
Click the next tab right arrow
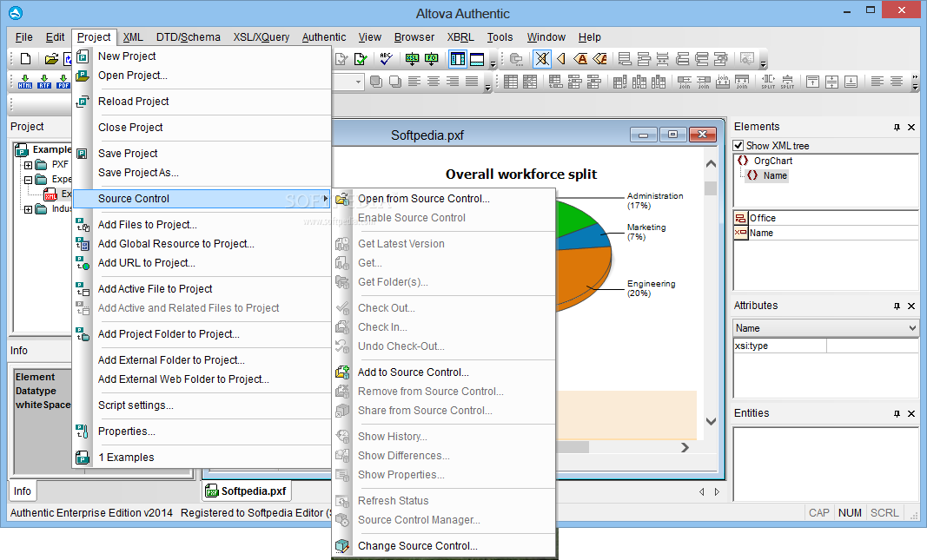point(717,491)
